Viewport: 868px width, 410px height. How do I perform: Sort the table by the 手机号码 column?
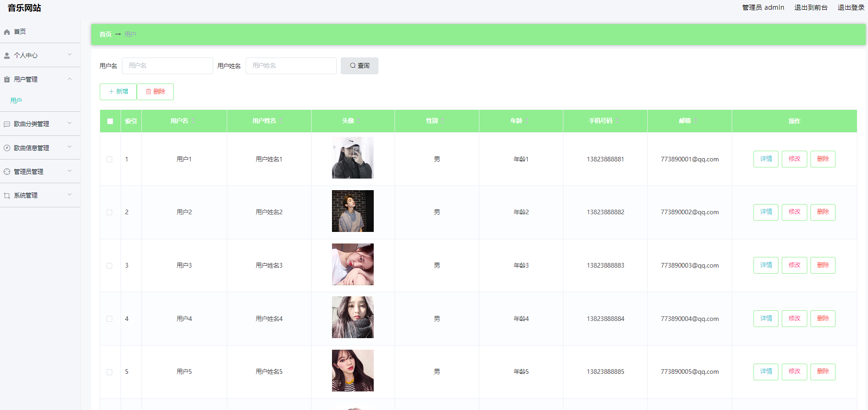pyautogui.click(x=617, y=121)
